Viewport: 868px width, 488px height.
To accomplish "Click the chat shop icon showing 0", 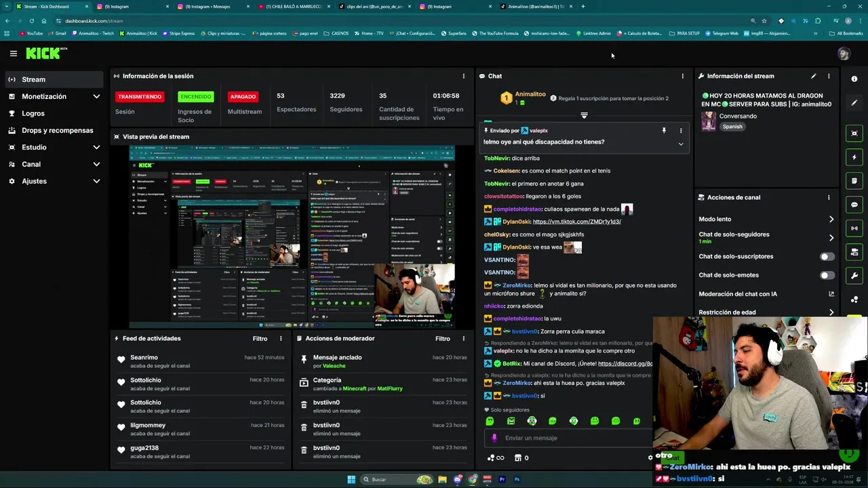I will [521, 457].
